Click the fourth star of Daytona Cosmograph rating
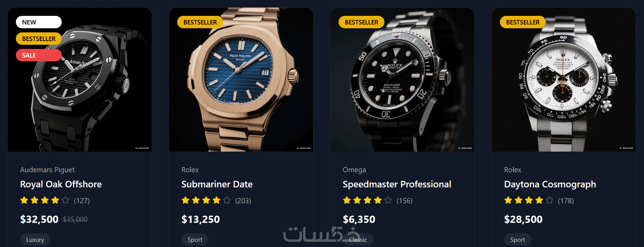This screenshot has height=247, width=644. pos(539,200)
